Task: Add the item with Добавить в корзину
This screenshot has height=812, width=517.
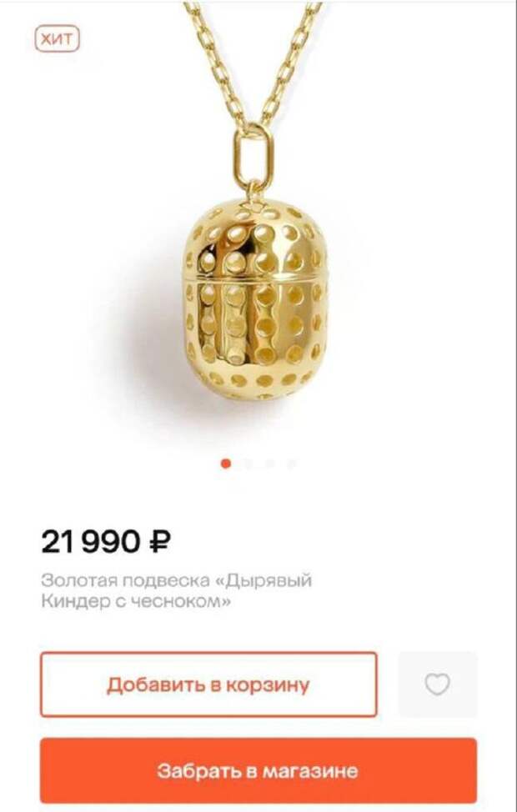Action: pos(208,684)
